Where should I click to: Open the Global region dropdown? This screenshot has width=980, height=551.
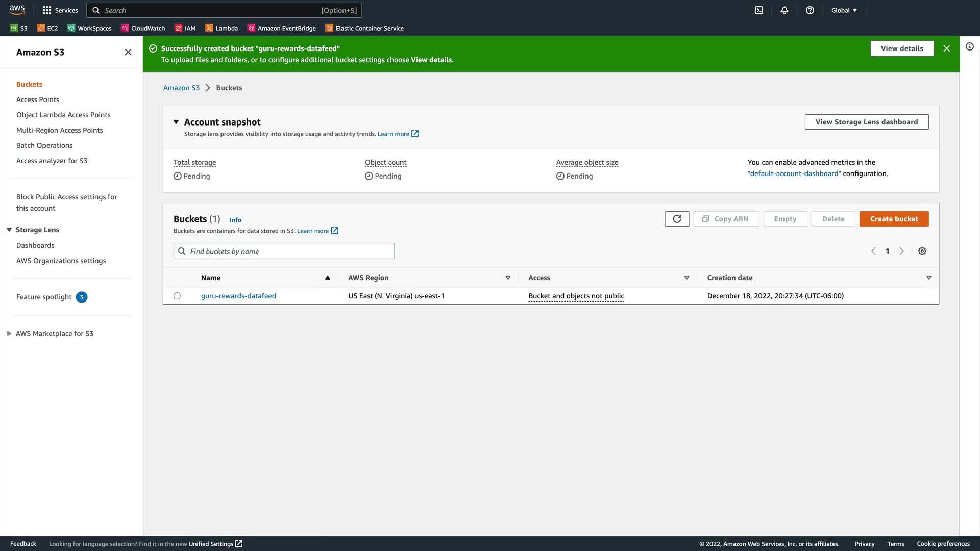tap(844, 10)
